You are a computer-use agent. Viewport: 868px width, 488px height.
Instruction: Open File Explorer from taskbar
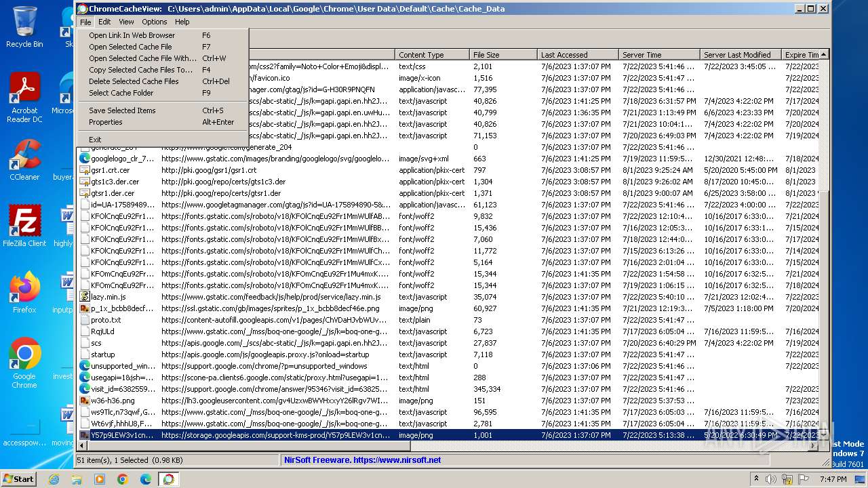(77, 479)
